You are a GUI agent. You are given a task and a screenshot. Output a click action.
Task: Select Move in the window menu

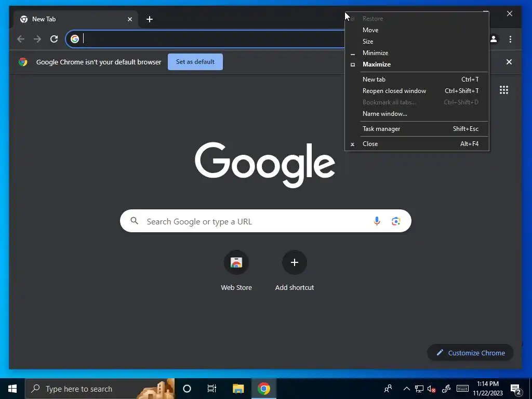[417, 30]
